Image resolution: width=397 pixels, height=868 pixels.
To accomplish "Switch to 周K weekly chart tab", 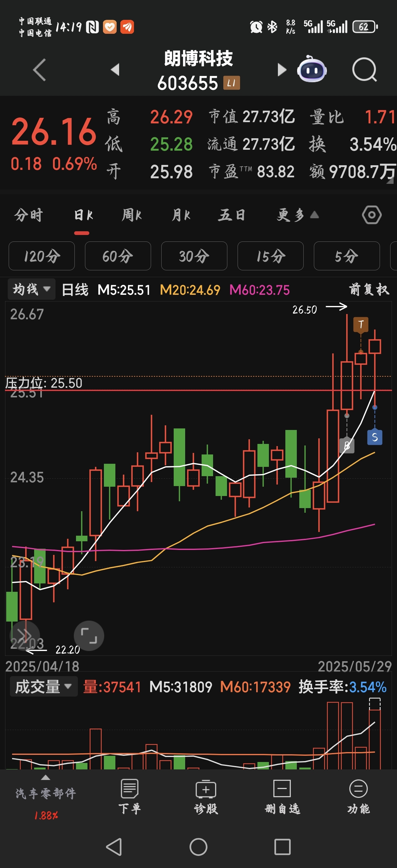I will click(x=132, y=215).
